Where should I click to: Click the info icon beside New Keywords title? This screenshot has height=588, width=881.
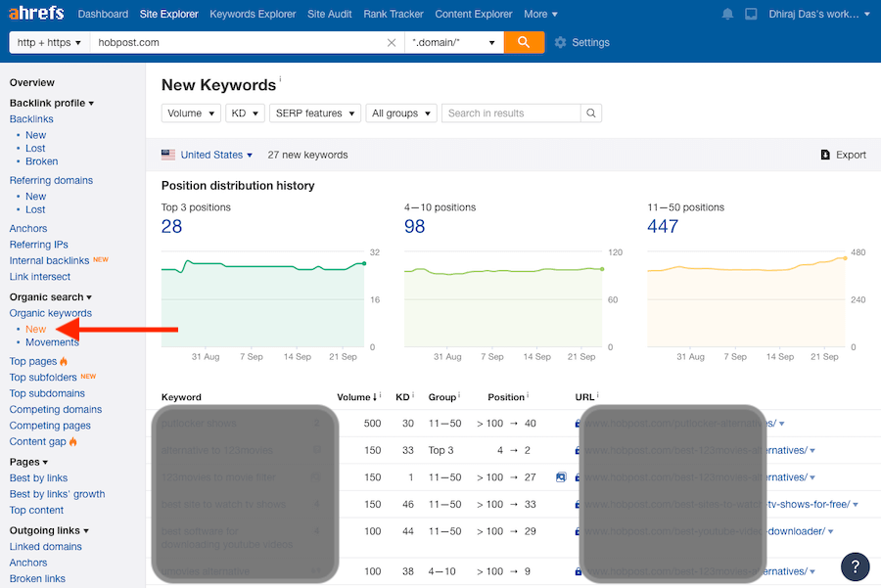[x=280, y=79]
